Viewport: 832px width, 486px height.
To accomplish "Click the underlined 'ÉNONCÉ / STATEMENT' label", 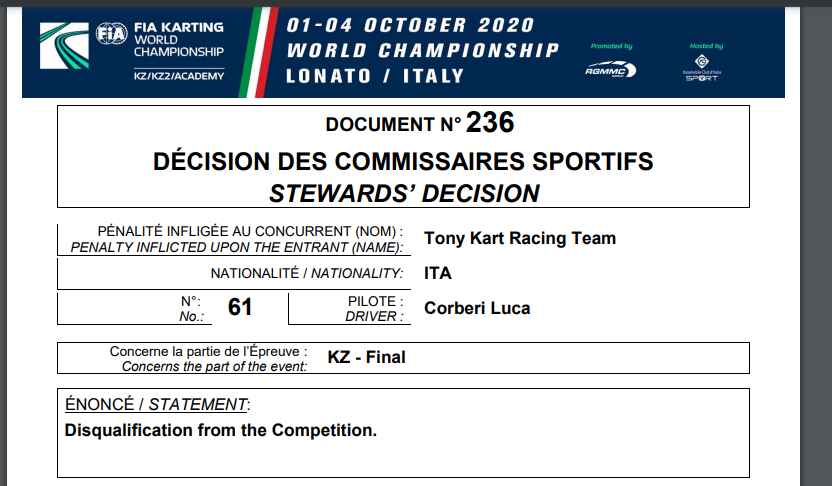I will (156, 404).
